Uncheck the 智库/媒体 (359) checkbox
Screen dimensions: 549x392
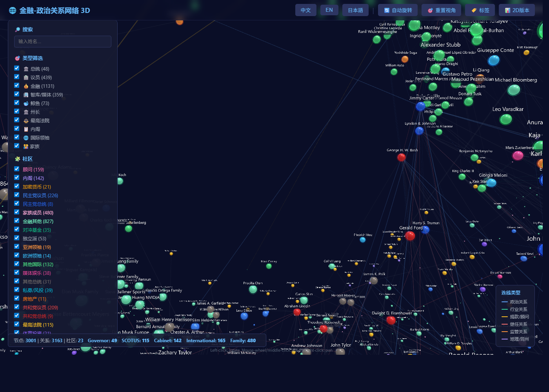tap(17, 94)
